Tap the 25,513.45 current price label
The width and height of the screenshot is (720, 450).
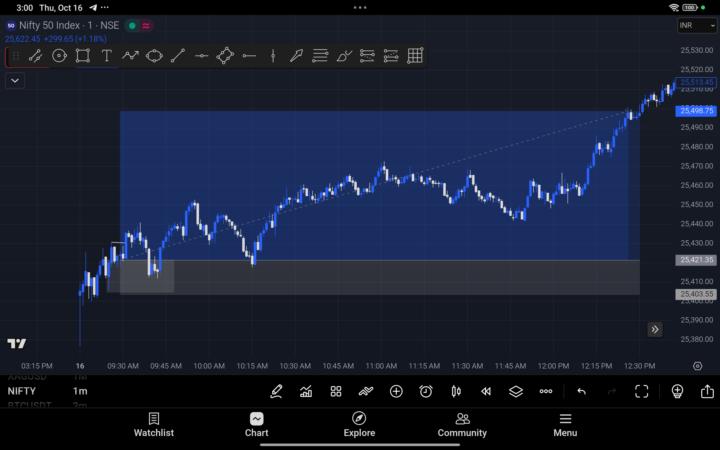coord(696,82)
